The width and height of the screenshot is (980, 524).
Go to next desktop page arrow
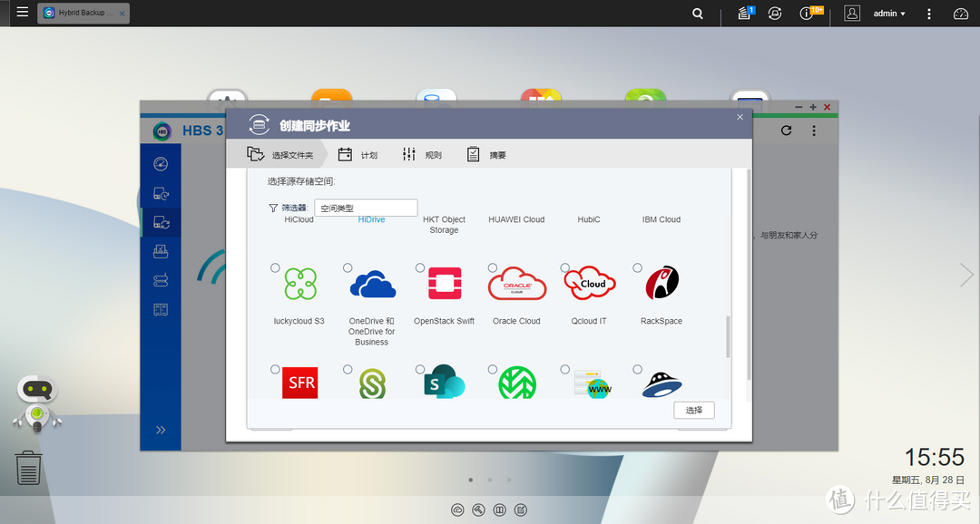pos(966,275)
